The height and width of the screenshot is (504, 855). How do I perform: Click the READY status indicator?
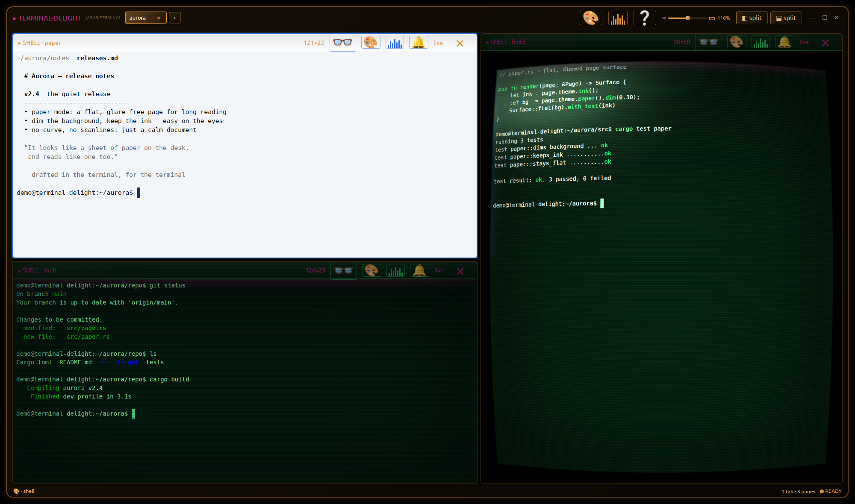(x=831, y=491)
